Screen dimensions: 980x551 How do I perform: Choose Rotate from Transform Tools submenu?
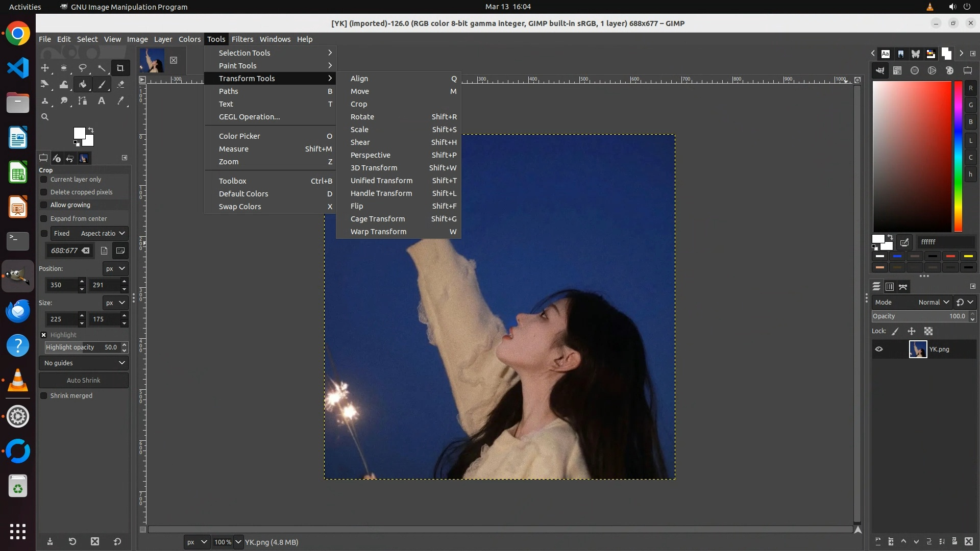[x=362, y=117]
